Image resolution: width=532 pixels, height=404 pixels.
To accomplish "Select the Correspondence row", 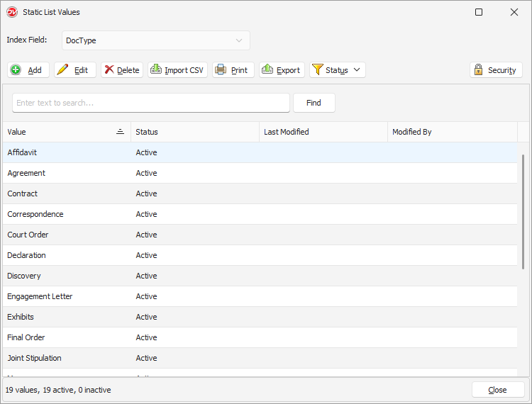I will click(260, 214).
